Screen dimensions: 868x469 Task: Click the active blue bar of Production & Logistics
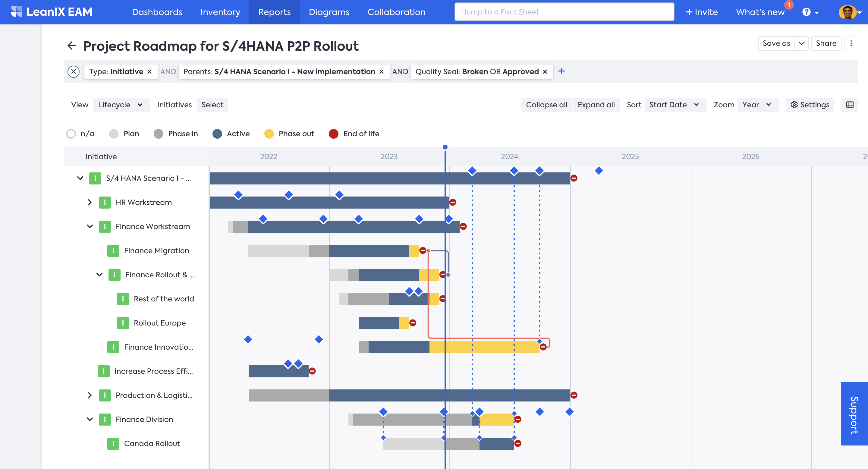(x=449, y=395)
